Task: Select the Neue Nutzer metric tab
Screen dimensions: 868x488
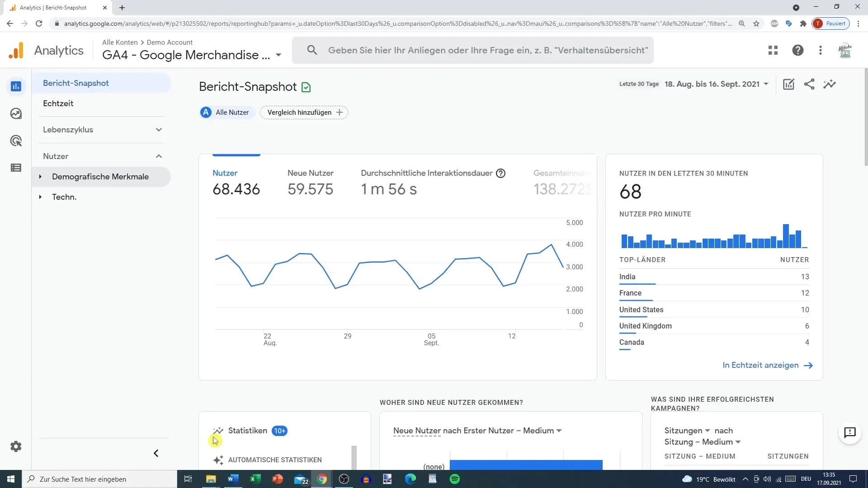Action: tap(311, 183)
